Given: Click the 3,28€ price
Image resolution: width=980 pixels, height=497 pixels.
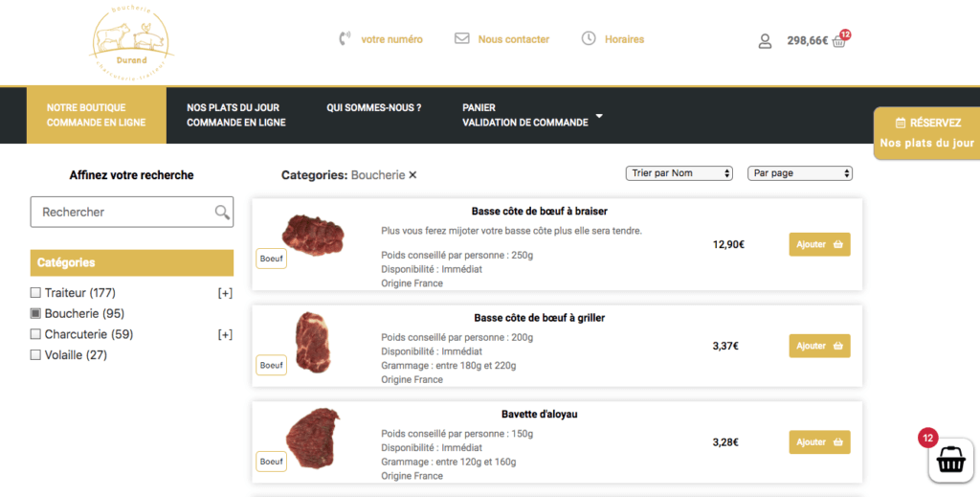Looking at the screenshot, I should pyautogui.click(x=725, y=442).
